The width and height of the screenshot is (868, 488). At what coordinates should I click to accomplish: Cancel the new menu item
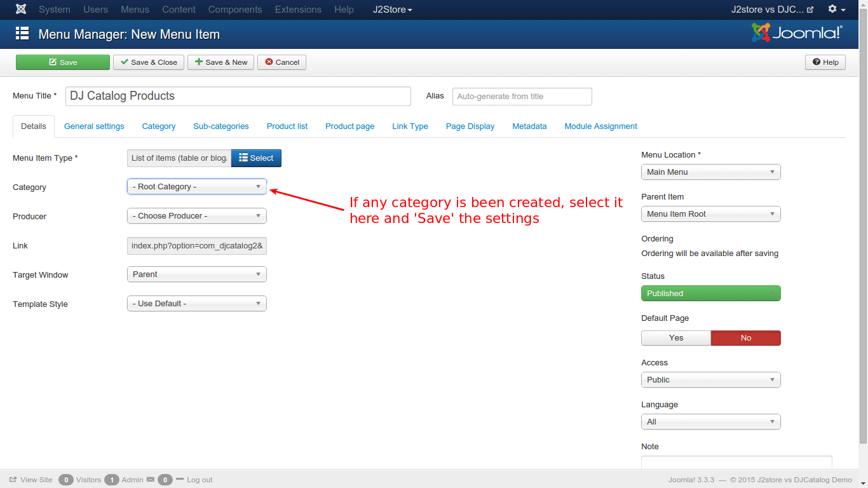tap(282, 62)
